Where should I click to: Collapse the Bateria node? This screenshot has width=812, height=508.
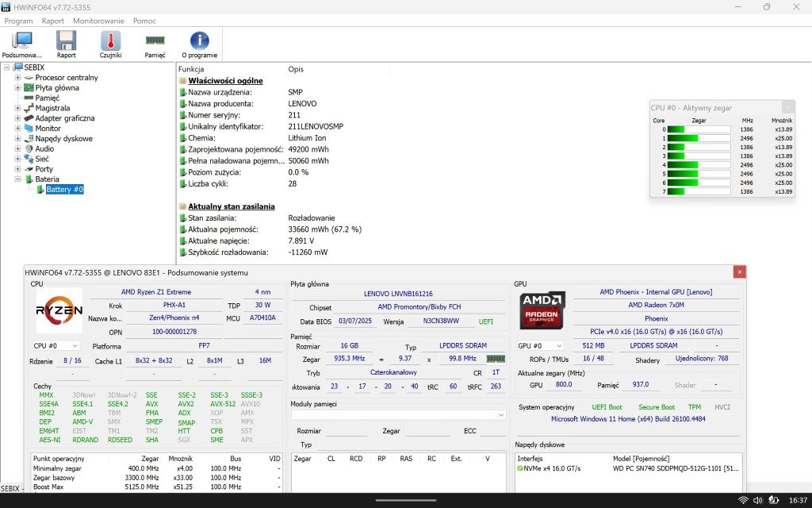[x=17, y=179]
